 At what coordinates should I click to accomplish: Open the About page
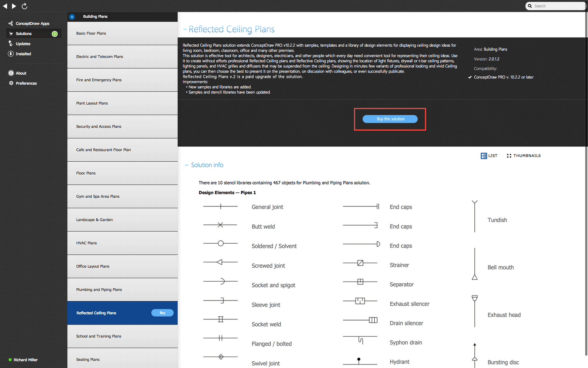pos(21,73)
